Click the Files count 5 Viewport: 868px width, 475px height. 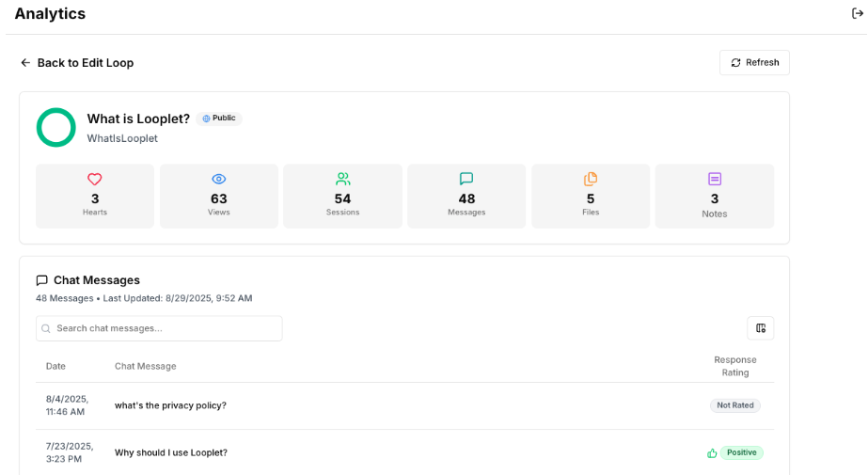click(x=591, y=198)
